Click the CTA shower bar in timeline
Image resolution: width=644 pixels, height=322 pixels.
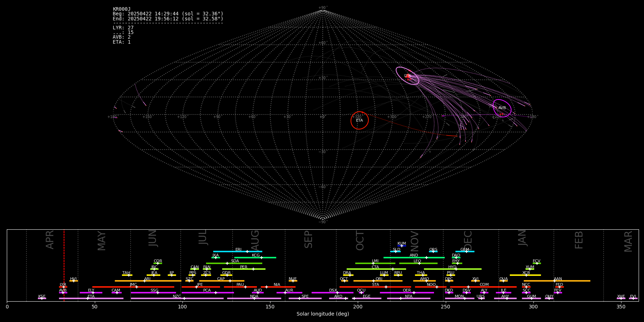click(x=376, y=269)
